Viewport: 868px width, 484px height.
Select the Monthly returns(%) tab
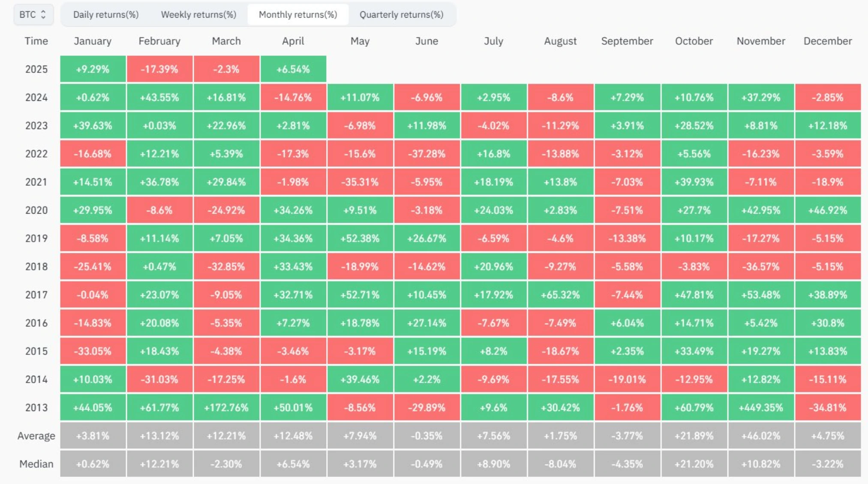(299, 14)
